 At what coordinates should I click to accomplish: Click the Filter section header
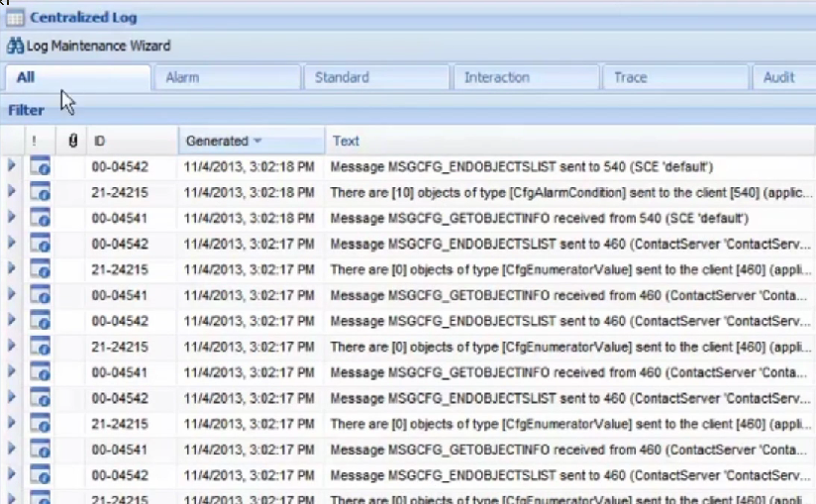pyautogui.click(x=27, y=110)
